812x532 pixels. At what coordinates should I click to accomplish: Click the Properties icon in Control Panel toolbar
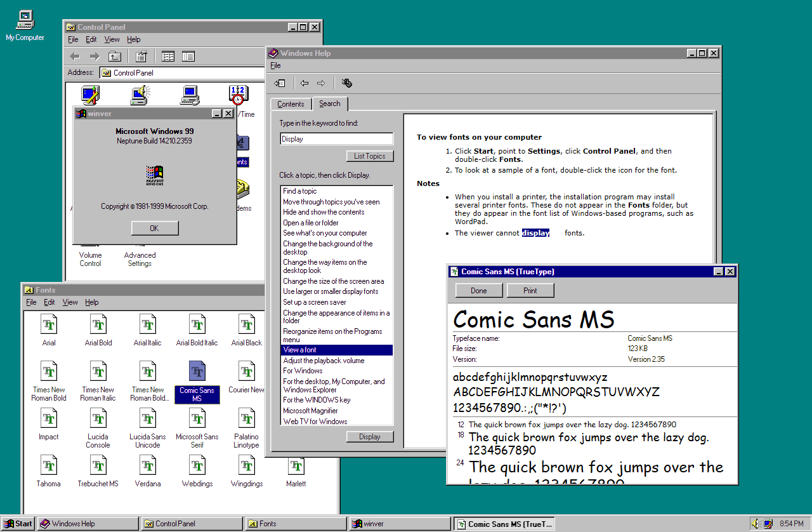pyautogui.click(x=141, y=57)
